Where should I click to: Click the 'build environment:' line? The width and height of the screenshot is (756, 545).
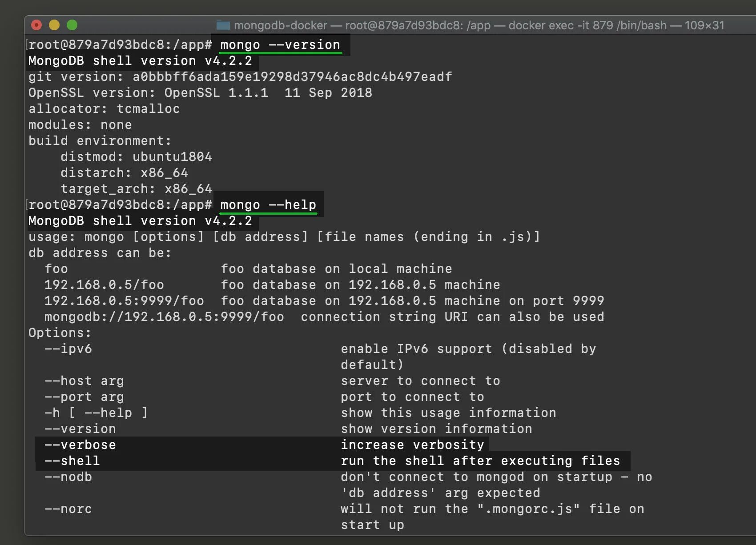(100, 141)
